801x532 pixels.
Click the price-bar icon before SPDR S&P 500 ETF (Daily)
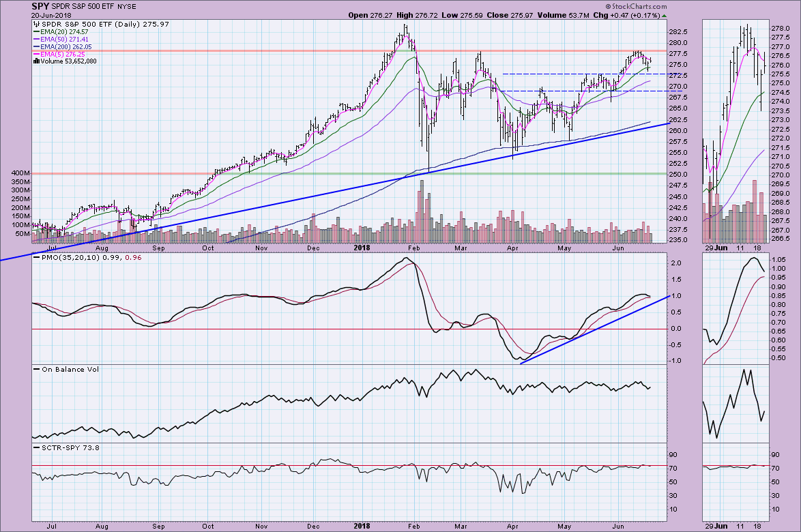click(36, 24)
